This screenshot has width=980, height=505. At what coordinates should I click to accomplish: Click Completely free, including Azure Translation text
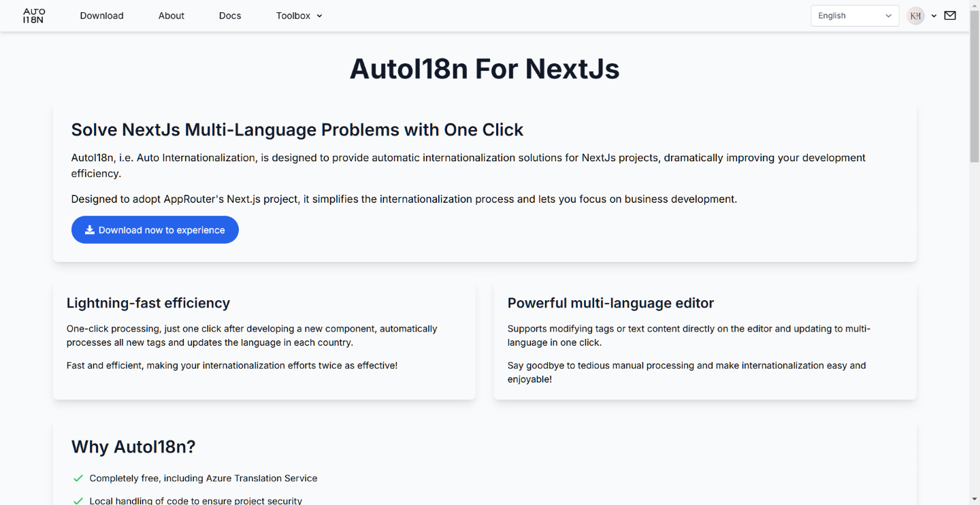click(x=203, y=478)
